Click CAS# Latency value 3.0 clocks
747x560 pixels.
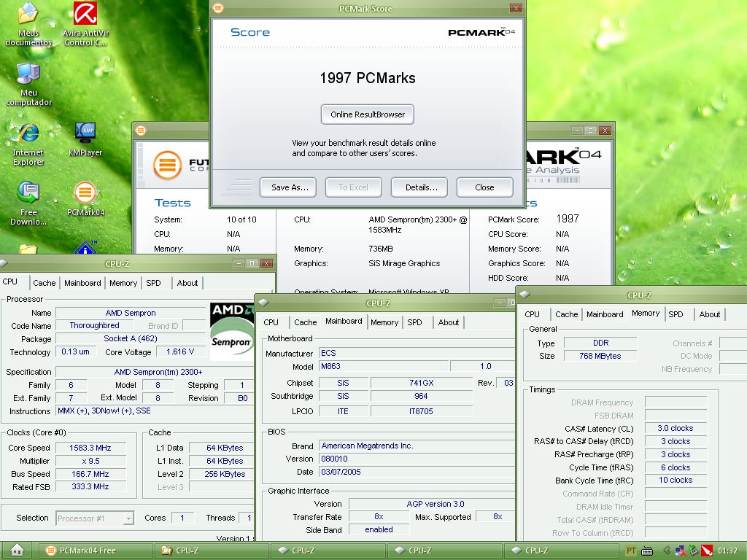(x=676, y=428)
